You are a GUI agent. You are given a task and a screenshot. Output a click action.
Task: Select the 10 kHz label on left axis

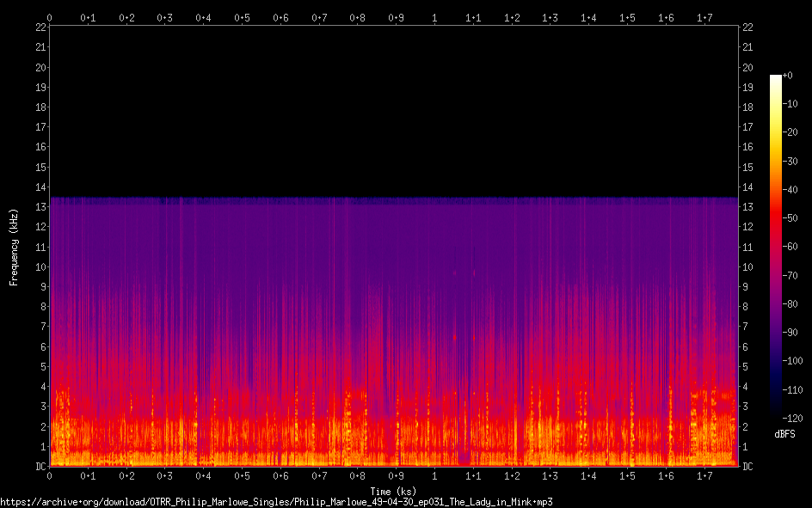40,267
